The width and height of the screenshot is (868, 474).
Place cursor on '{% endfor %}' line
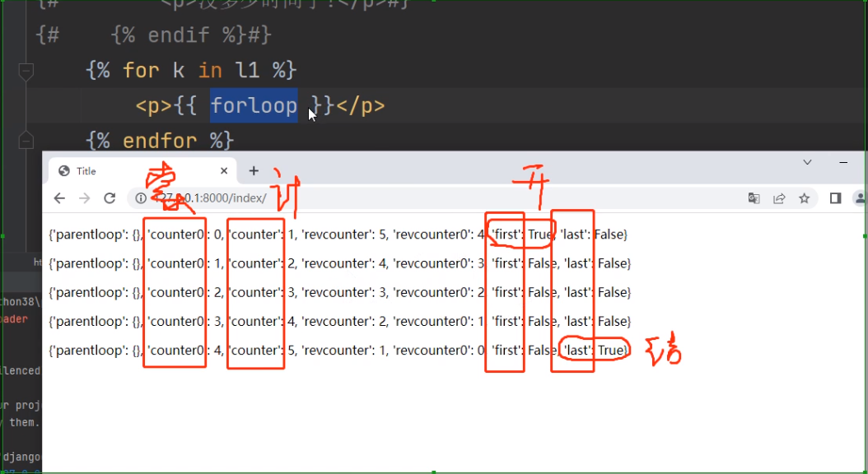pos(160,141)
